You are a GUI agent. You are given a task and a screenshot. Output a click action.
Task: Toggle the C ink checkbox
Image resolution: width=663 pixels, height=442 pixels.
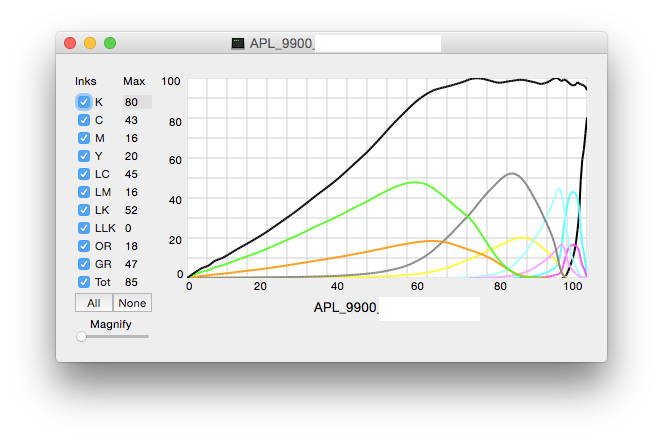84,120
